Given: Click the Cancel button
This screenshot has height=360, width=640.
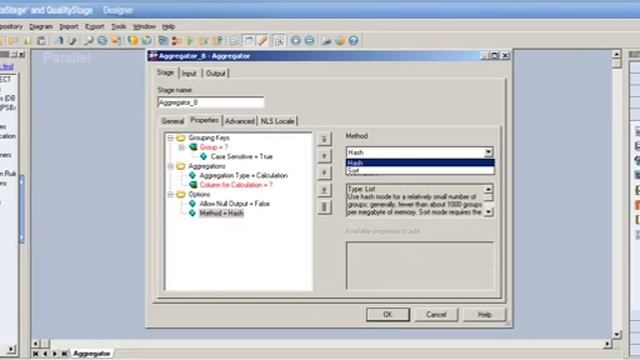Looking at the screenshot, I should coord(436,314).
